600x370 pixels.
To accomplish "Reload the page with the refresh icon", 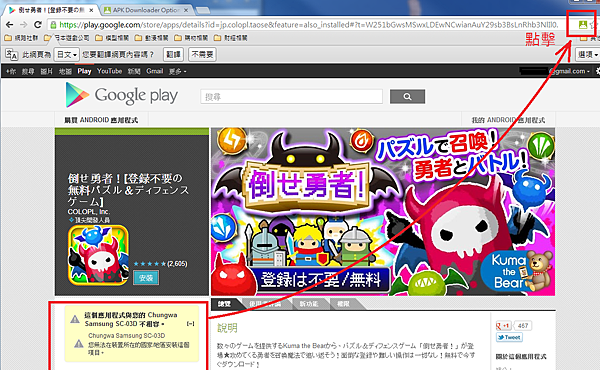I will tap(38, 24).
